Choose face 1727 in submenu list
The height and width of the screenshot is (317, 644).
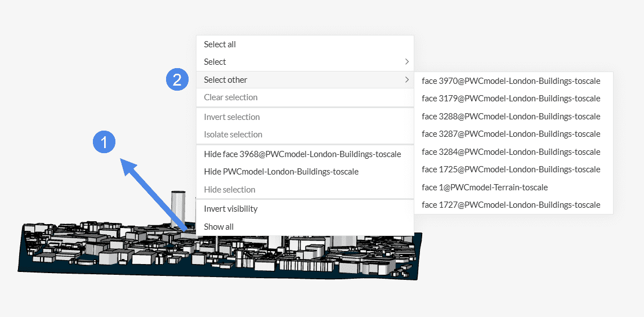click(x=511, y=205)
